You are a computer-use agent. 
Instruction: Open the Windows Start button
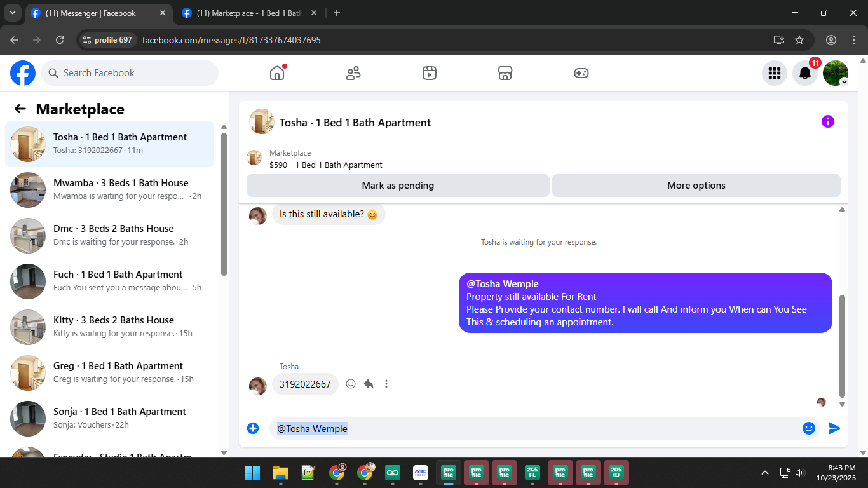pyautogui.click(x=252, y=473)
